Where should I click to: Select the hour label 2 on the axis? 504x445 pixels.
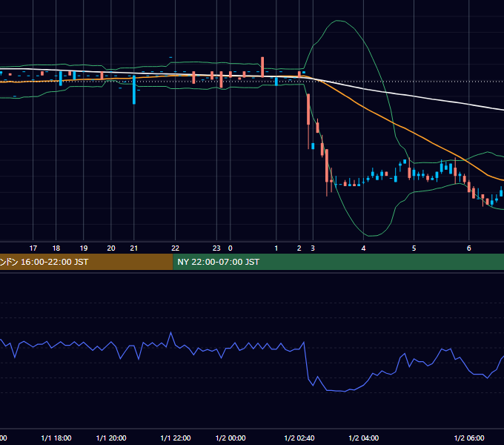pyautogui.click(x=299, y=248)
